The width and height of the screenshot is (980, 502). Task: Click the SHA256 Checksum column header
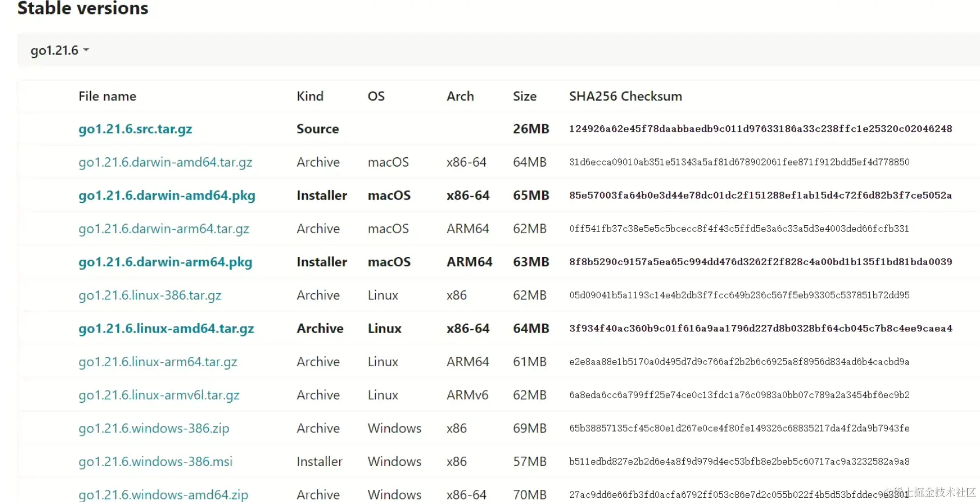click(x=625, y=96)
